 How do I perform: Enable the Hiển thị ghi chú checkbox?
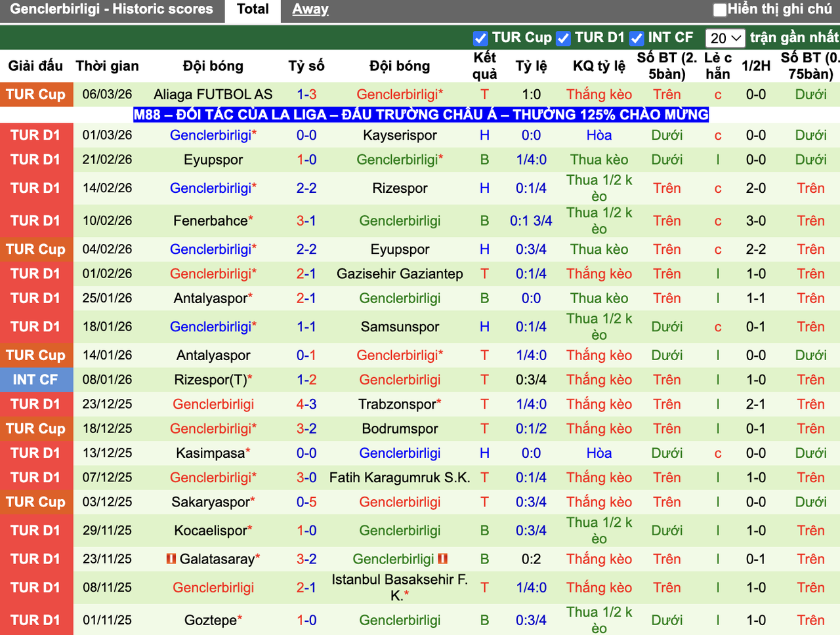click(x=720, y=9)
